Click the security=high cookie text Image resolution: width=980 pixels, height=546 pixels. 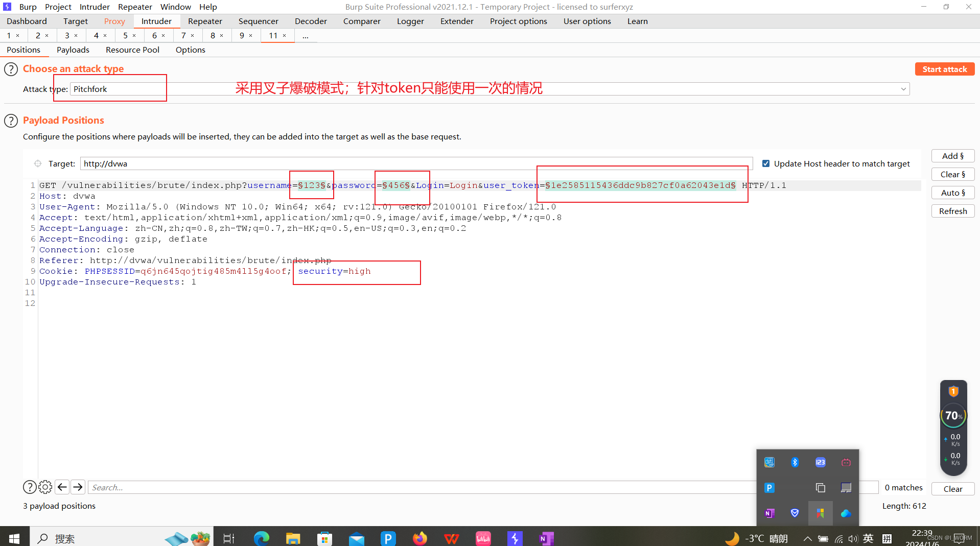click(x=334, y=271)
